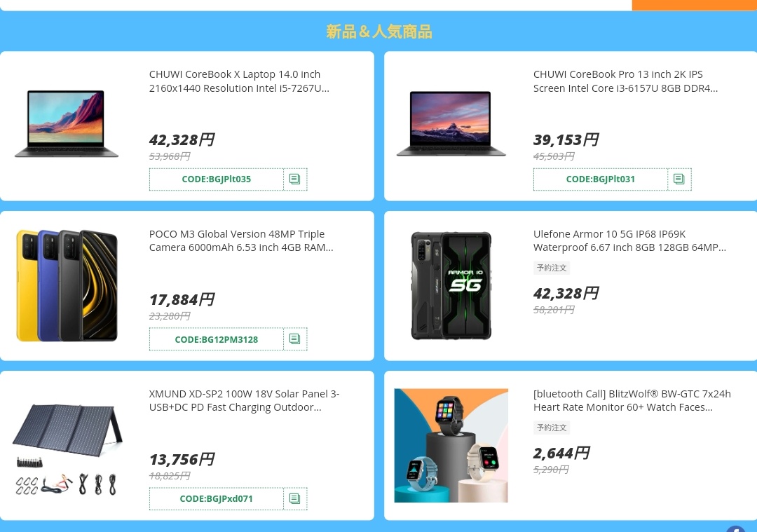Click the orange button at top right
This screenshot has height=532, width=757.
pos(694,5)
